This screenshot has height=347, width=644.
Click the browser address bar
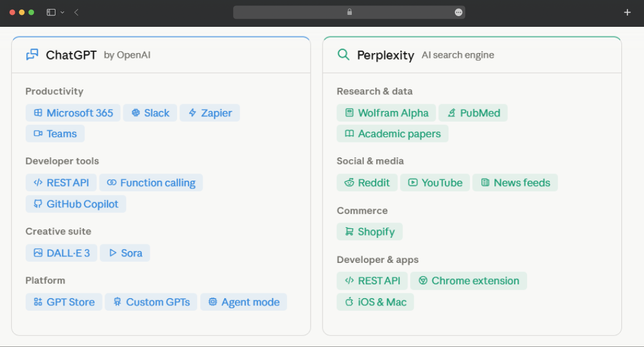(x=349, y=13)
